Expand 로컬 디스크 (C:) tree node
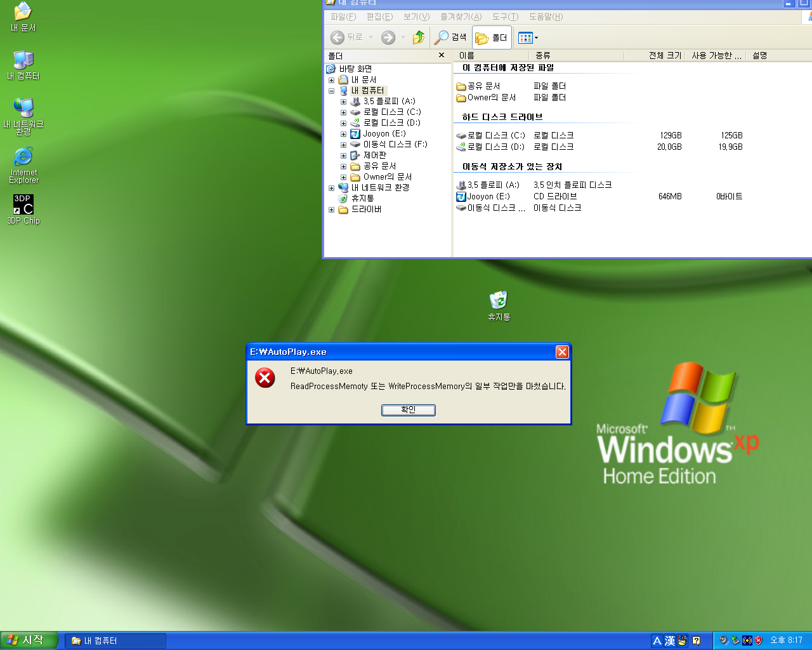The width and height of the screenshot is (812, 650). tap(343, 112)
